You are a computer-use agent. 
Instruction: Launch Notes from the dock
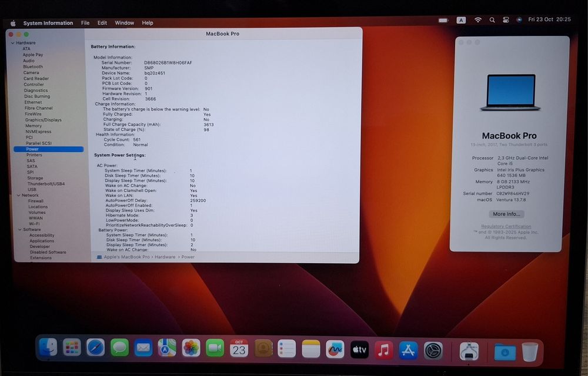pos(311,349)
